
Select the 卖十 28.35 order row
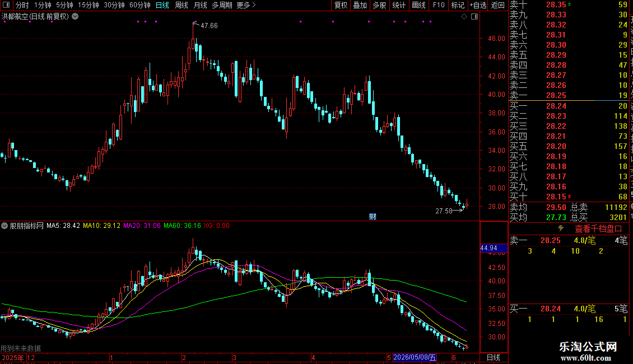pyautogui.click(x=569, y=5)
